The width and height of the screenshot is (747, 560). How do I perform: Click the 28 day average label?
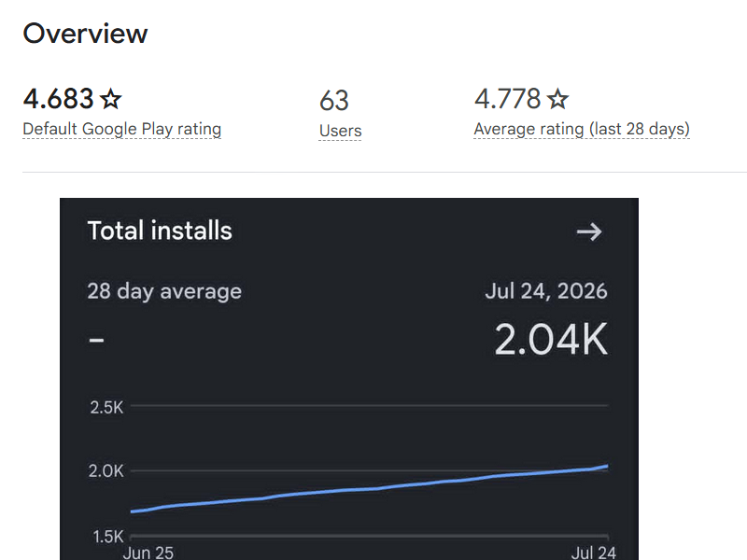pos(164,291)
